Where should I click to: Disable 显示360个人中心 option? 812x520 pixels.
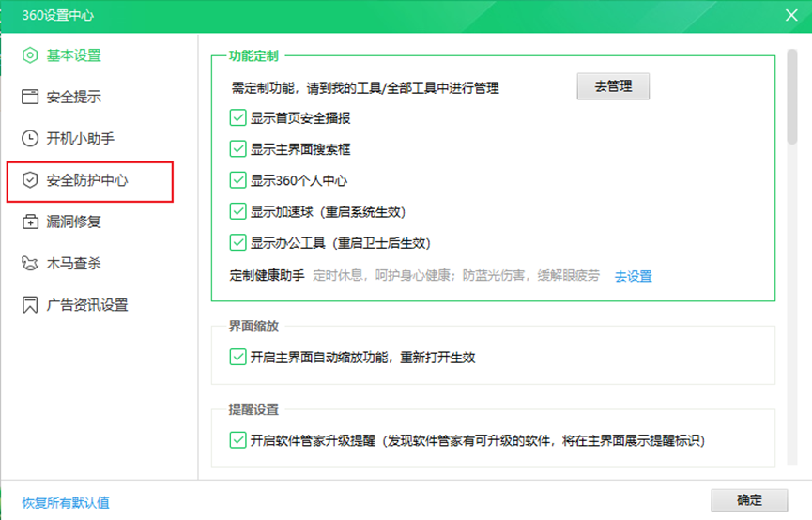(237, 180)
